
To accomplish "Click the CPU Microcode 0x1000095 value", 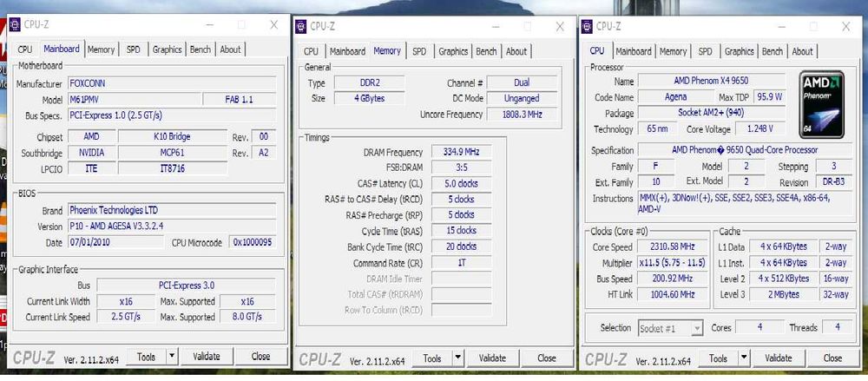I will pyautogui.click(x=253, y=242).
